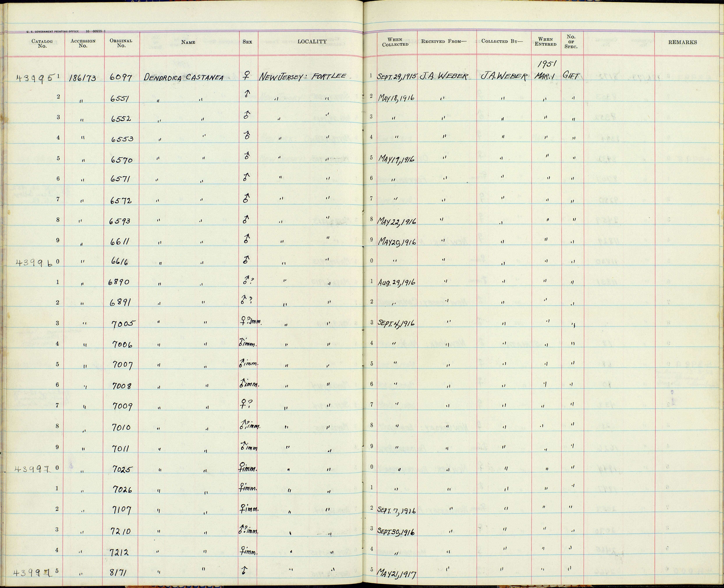
Task: Click original number 7008
Action: pyautogui.click(x=122, y=386)
